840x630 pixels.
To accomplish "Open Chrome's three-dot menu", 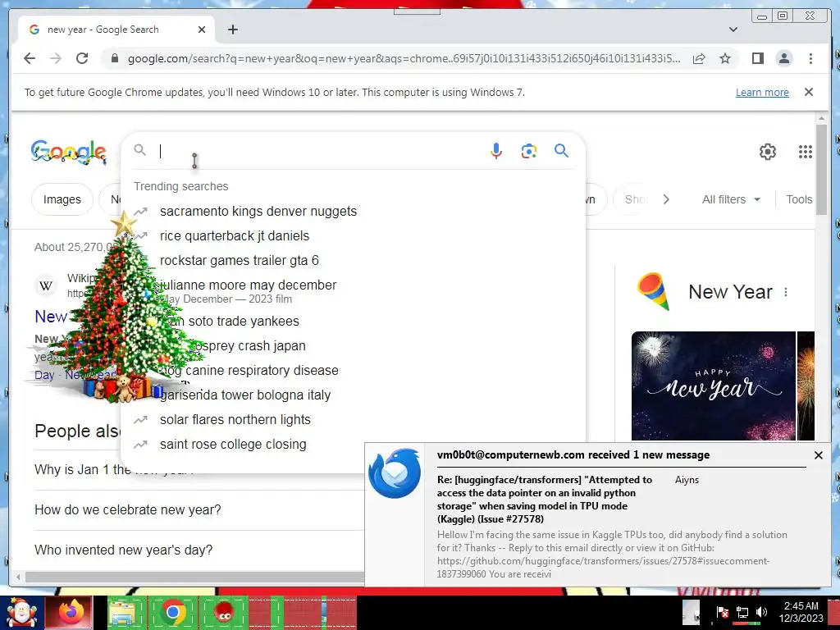I will (x=810, y=58).
